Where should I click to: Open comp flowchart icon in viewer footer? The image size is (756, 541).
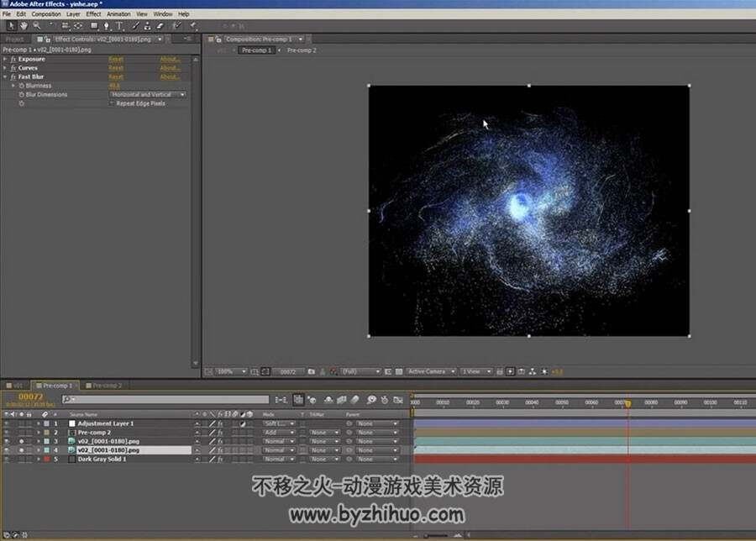point(533,371)
